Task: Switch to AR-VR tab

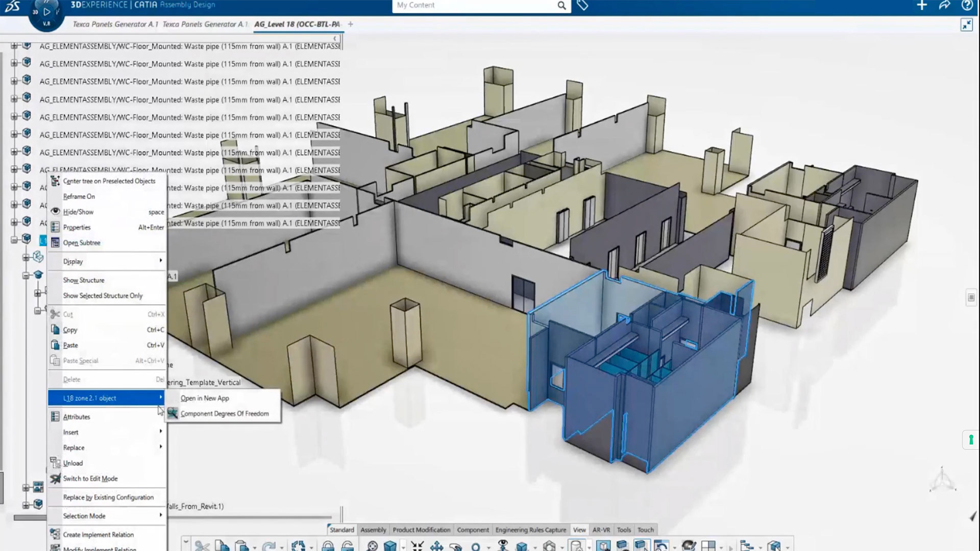Action: point(601,530)
